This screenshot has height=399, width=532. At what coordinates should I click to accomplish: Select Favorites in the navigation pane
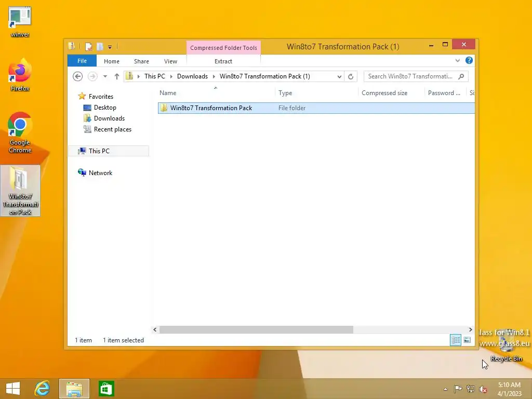coord(101,96)
